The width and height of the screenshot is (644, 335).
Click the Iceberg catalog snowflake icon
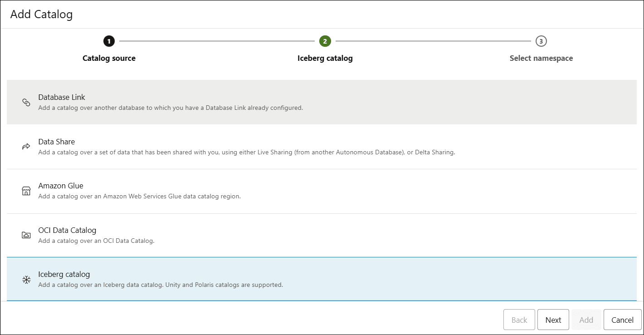pos(26,281)
